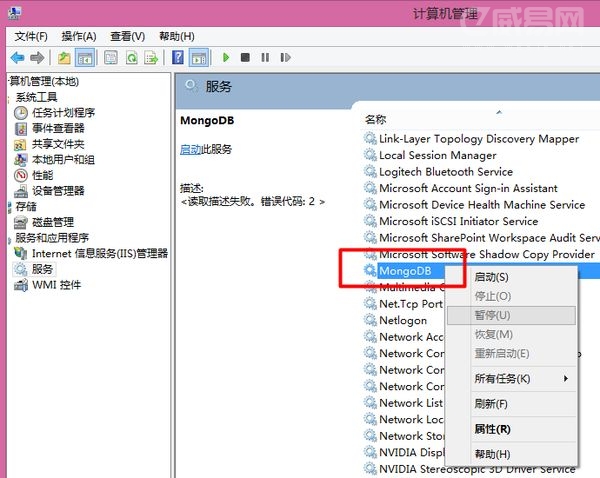This screenshot has height=478, width=600.
Task: Select 属性(R) in the context menu
Action: click(492, 429)
